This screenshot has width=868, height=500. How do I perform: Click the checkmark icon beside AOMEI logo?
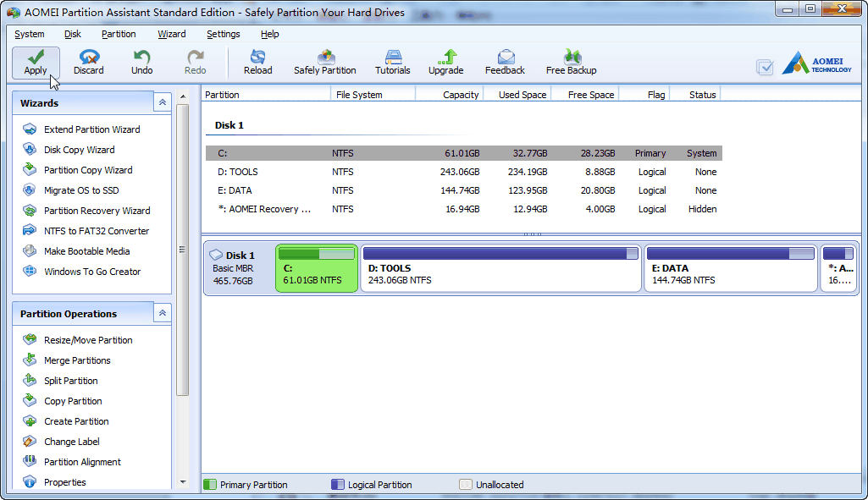coord(765,68)
